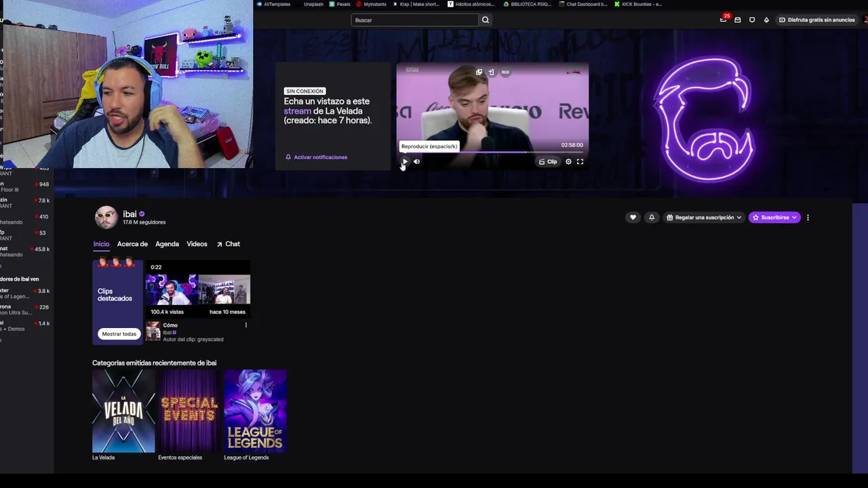Select sidebar channel with 7.8 k viewers
868x488 pixels.
[x=26, y=203]
